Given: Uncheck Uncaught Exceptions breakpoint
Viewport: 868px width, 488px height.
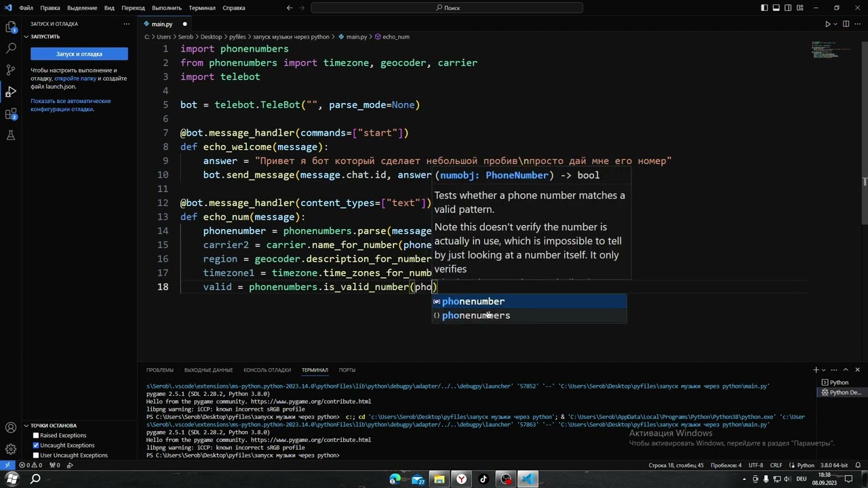Looking at the screenshot, I should 36,445.
